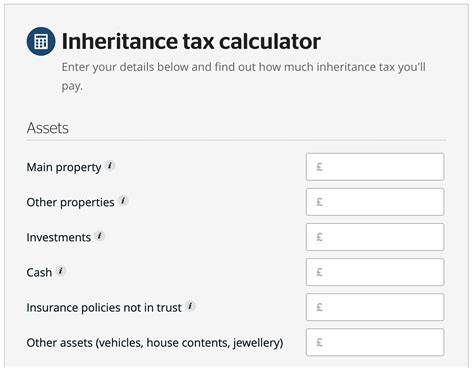Click the Other properties value input
474x368 pixels.
pyautogui.click(x=375, y=202)
